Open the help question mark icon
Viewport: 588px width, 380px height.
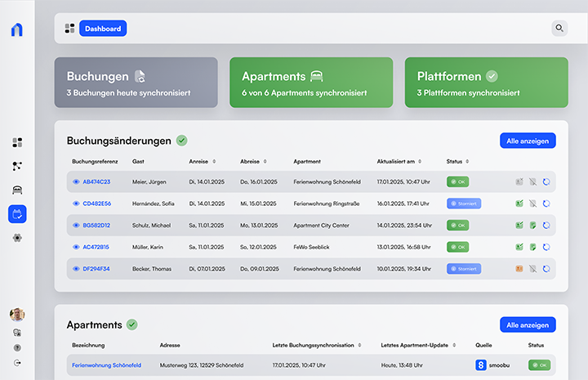point(17,347)
